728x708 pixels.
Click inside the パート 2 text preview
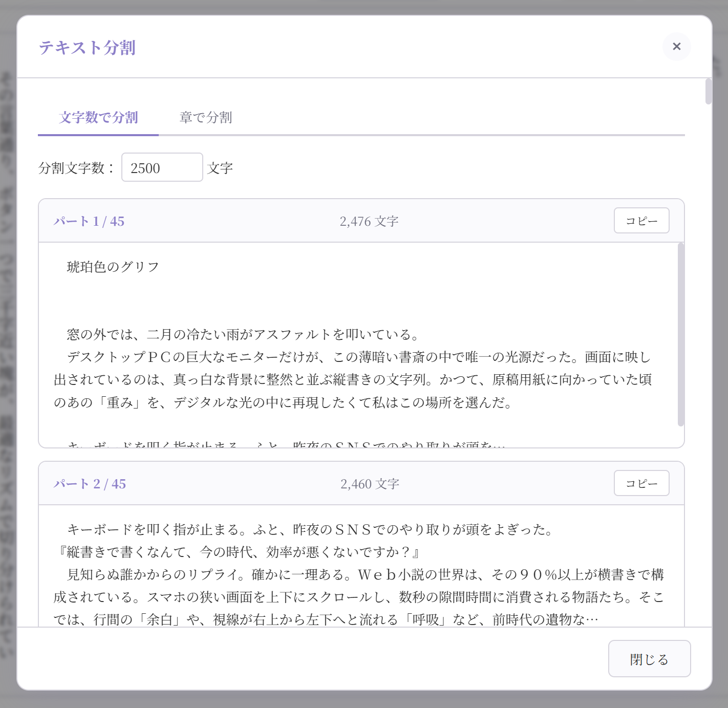[x=358, y=573]
